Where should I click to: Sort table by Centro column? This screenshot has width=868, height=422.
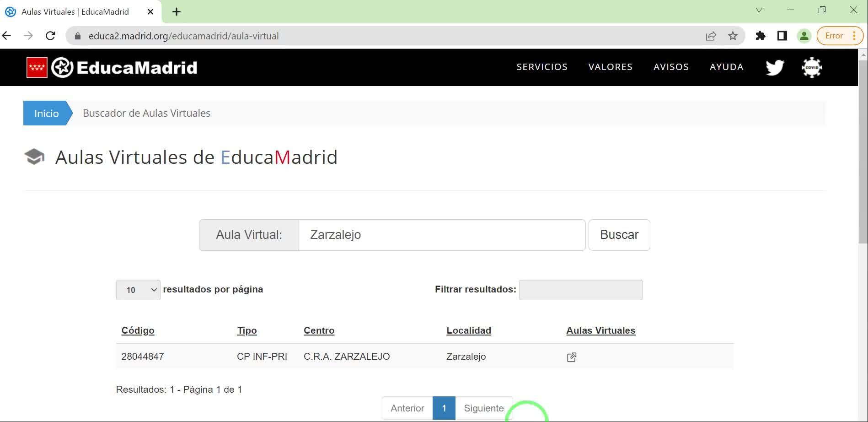click(x=319, y=330)
